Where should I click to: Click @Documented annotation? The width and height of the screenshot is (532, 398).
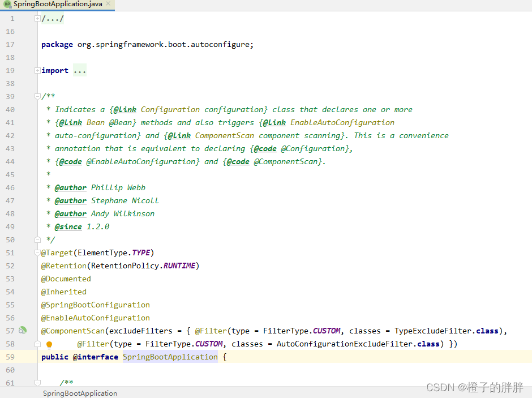66,279
